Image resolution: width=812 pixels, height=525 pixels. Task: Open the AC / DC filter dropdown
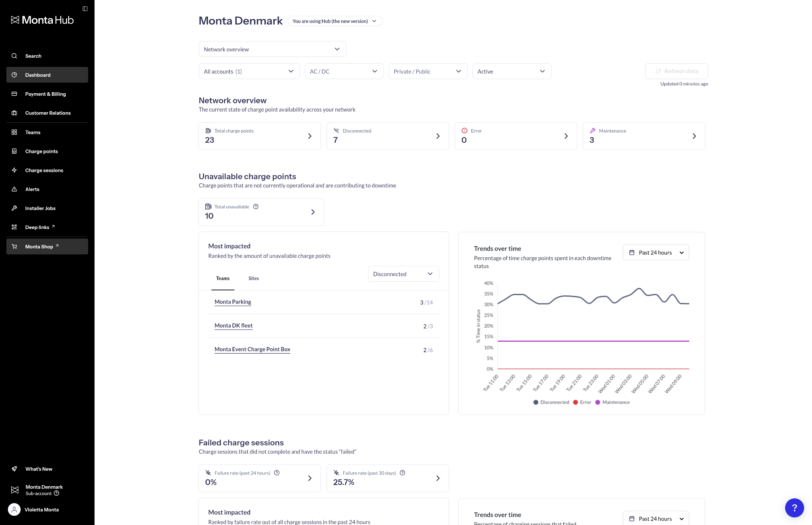pos(344,71)
